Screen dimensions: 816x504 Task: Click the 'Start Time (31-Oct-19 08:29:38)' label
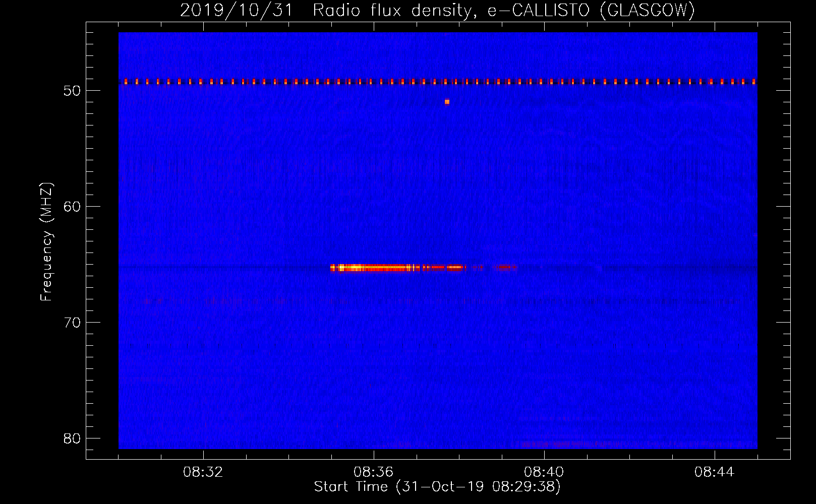[437, 487]
